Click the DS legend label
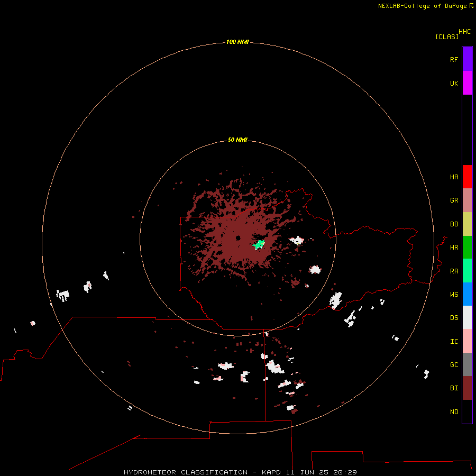The width and height of the screenshot is (476, 476). click(x=454, y=317)
